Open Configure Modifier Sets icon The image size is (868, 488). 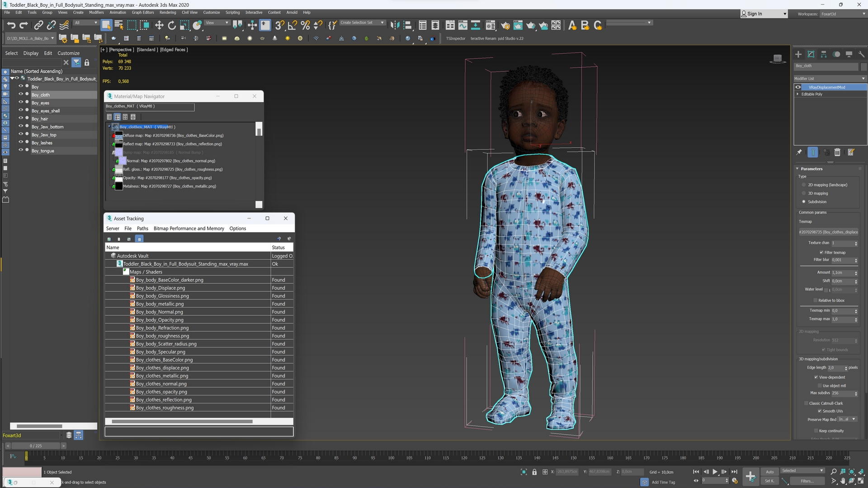tap(851, 152)
